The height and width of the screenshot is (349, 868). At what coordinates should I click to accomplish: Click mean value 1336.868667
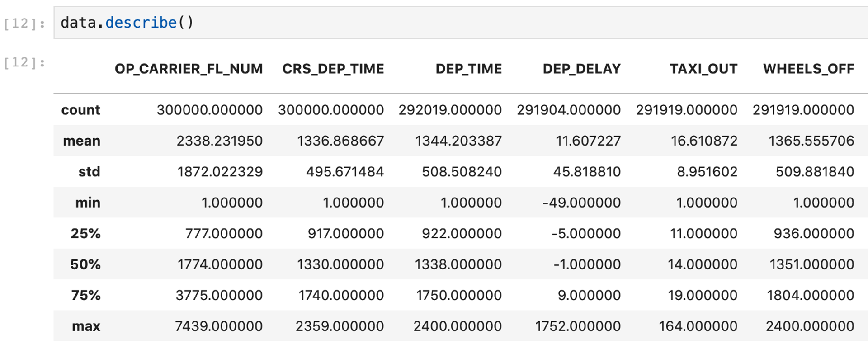click(340, 141)
